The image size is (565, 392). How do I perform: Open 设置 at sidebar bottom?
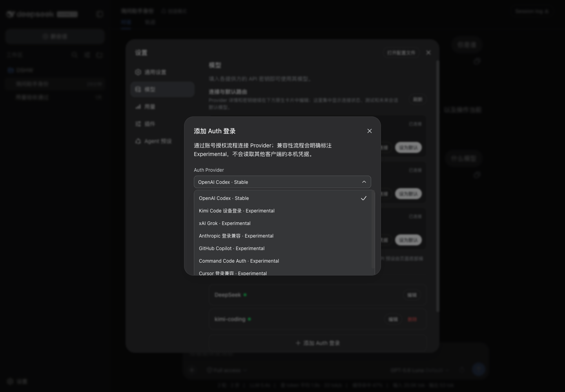(x=18, y=381)
